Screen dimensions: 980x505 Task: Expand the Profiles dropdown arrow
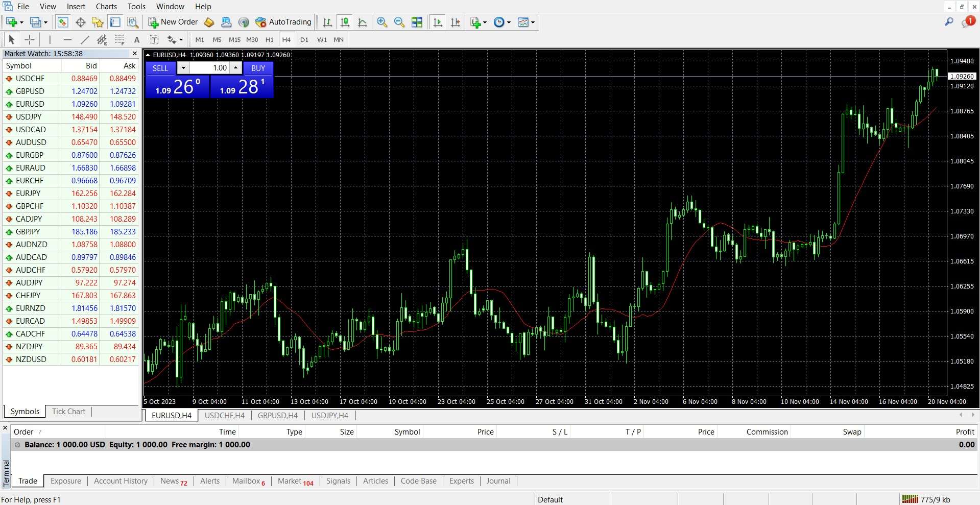[x=45, y=22]
